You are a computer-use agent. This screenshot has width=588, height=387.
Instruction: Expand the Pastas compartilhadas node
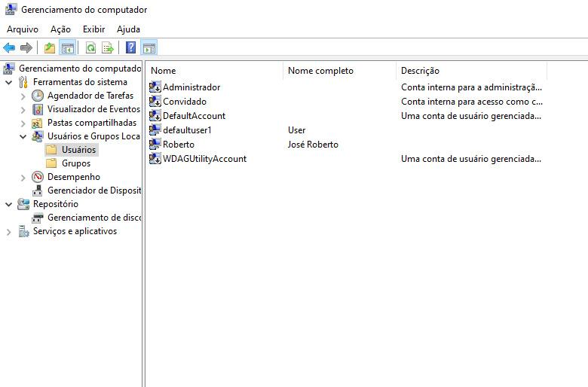pyautogui.click(x=23, y=123)
